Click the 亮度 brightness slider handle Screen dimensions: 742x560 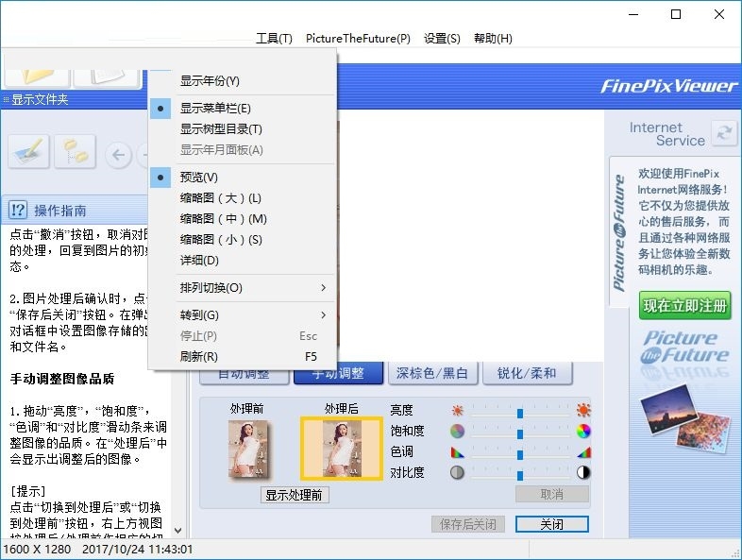[x=520, y=413]
